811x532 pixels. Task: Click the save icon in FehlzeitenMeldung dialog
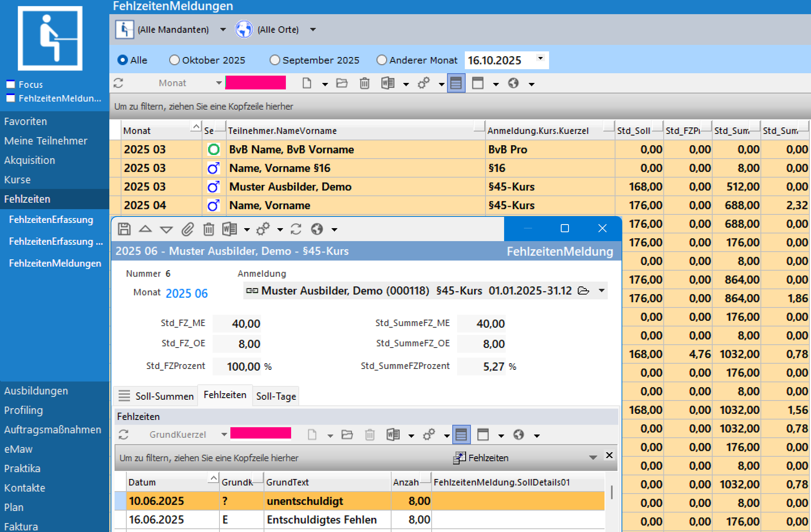click(124, 229)
